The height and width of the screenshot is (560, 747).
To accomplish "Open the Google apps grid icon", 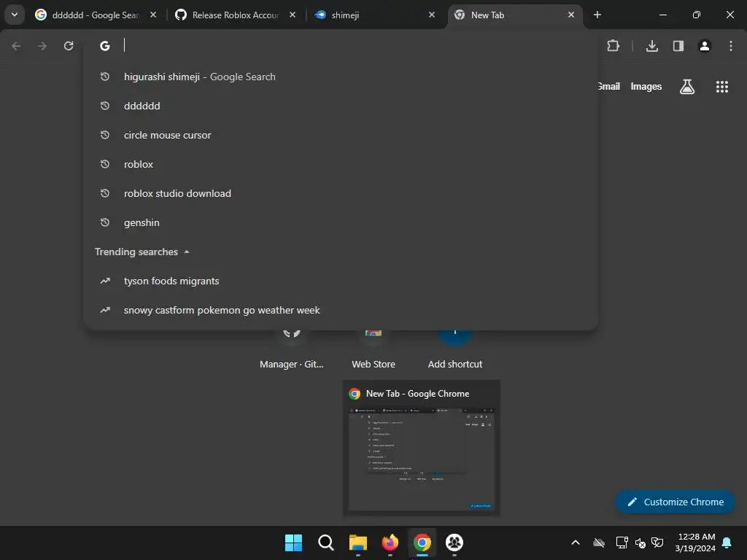I will (721, 87).
